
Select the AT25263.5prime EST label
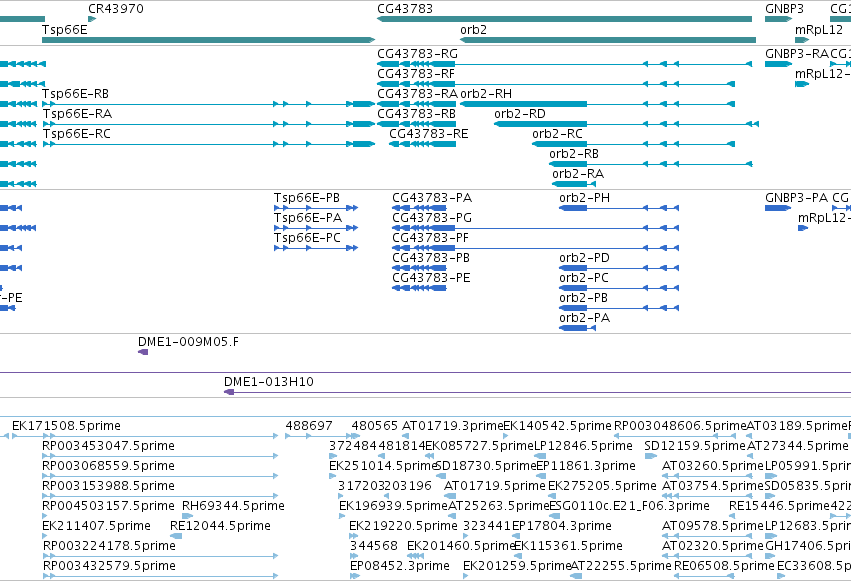[x=499, y=506]
